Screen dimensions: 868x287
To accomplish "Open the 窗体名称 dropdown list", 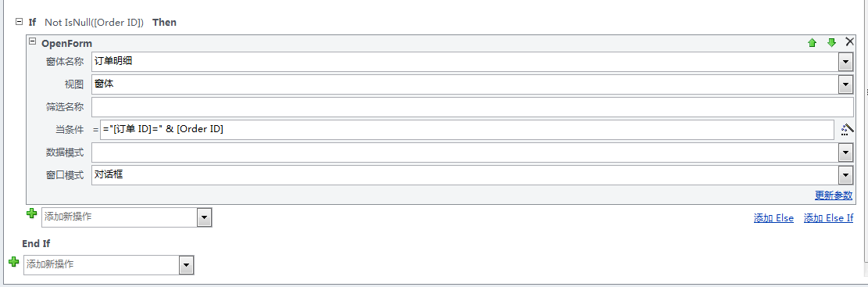I will point(845,62).
